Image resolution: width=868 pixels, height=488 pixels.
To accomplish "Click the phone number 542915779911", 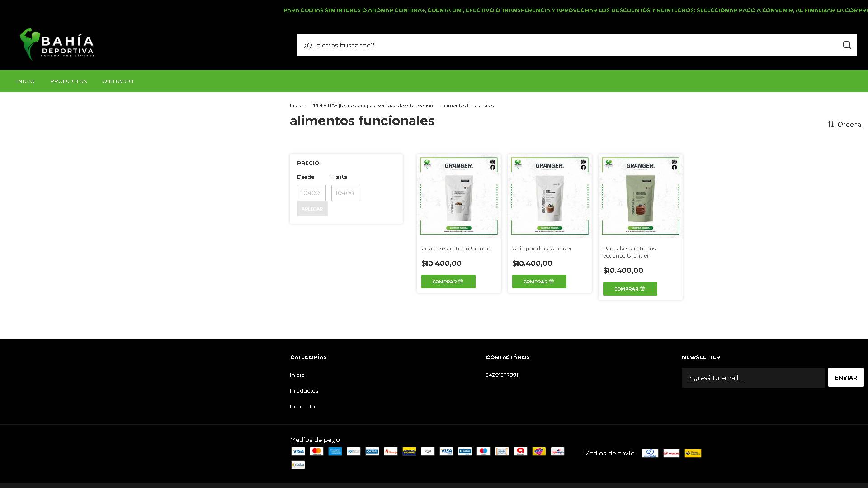I will click(x=503, y=375).
